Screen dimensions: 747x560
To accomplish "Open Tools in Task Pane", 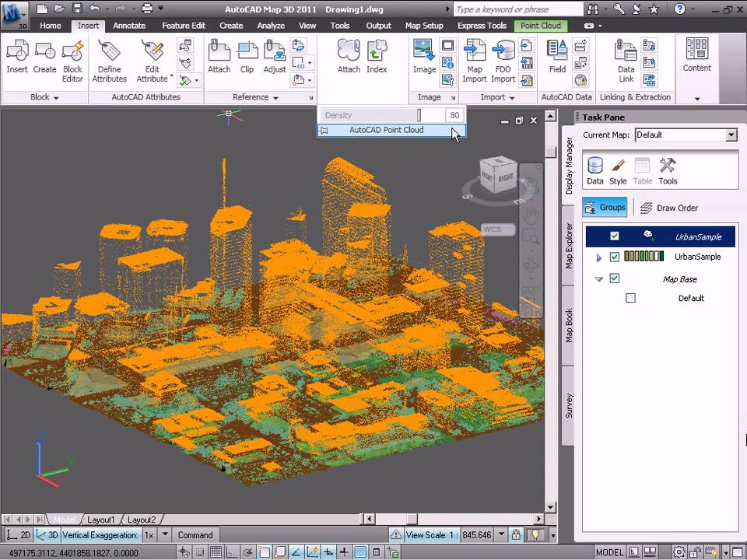I will (668, 171).
